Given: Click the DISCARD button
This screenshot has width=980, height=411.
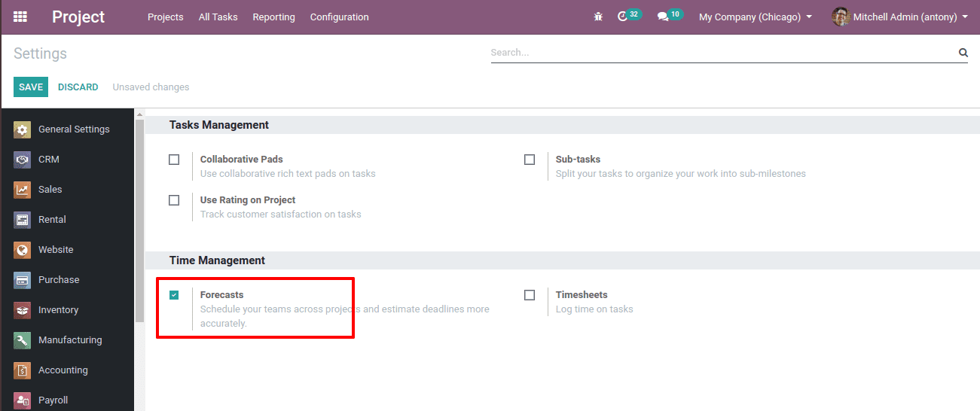Looking at the screenshot, I should pos(78,87).
